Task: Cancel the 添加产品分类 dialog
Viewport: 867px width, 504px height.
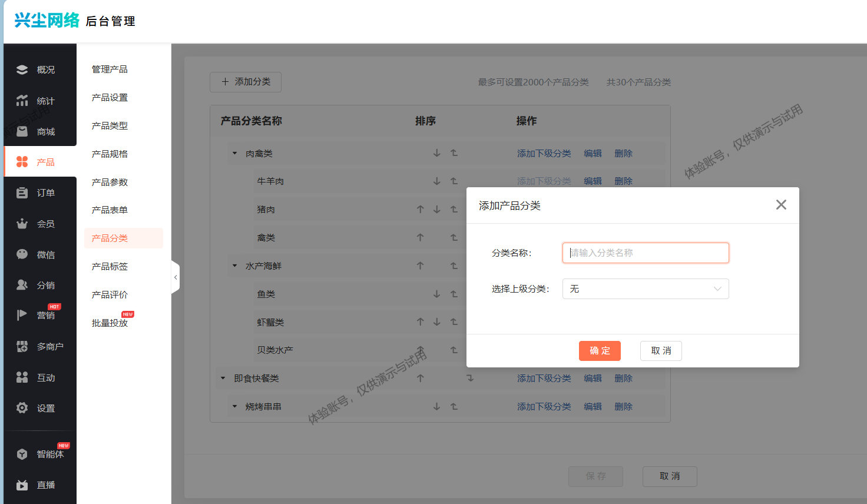Action: tap(661, 351)
